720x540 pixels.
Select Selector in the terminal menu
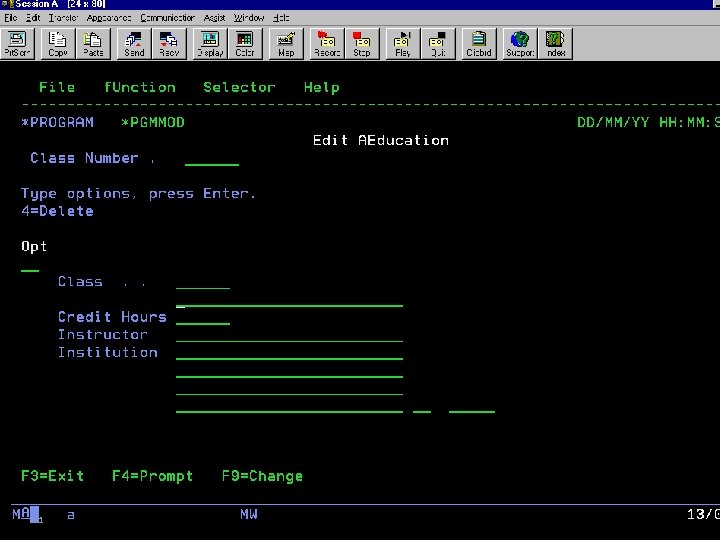click(239, 87)
